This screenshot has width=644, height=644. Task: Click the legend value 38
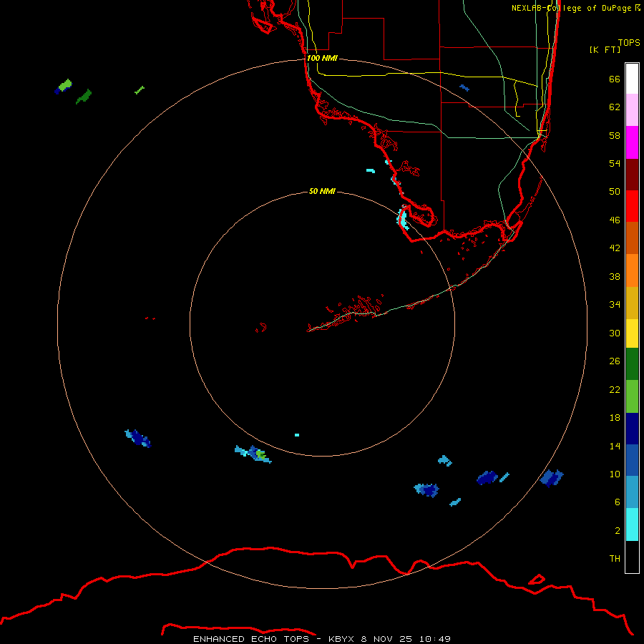pos(615,276)
